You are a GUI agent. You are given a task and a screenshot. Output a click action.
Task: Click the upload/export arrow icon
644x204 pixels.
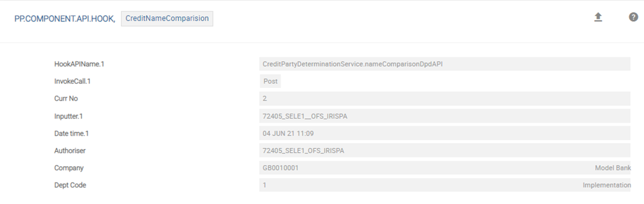pos(598,17)
